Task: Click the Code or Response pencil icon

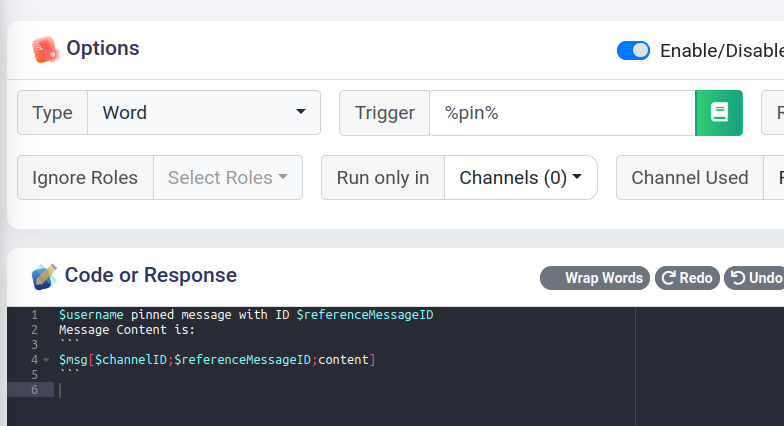Action: click(x=44, y=276)
